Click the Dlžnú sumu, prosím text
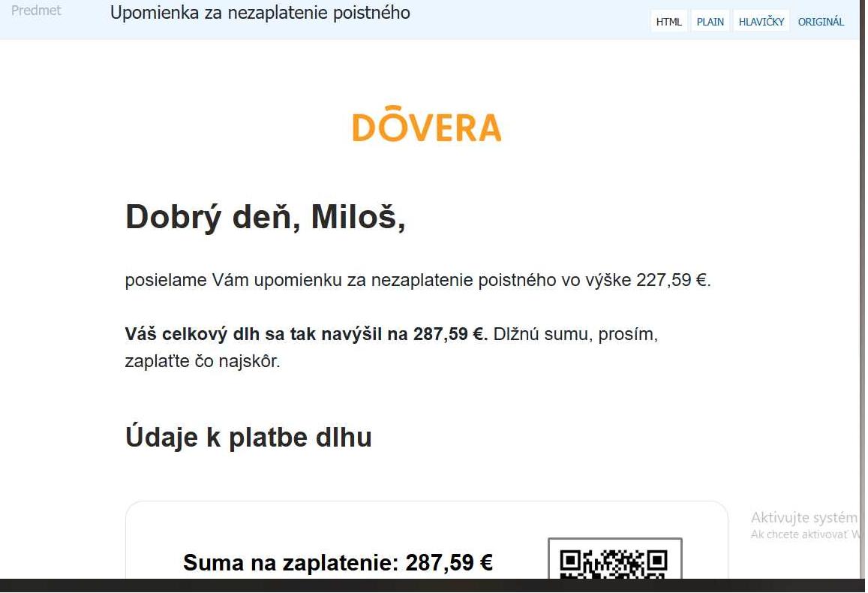The width and height of the screenshot is (868, 593). [575, 335]
